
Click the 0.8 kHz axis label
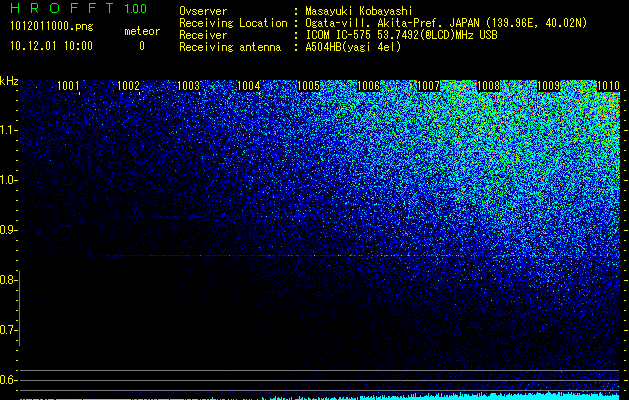click(x=8, y=280)
